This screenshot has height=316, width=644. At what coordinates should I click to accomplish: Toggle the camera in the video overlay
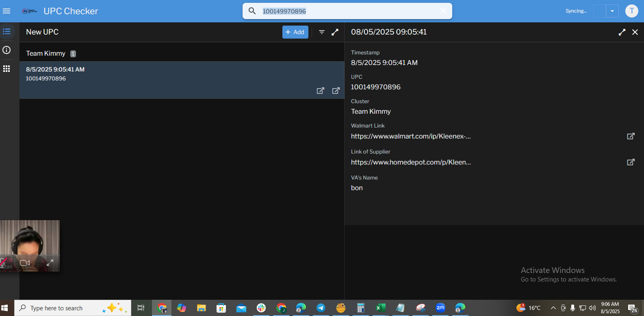click(x=25, y=263)
